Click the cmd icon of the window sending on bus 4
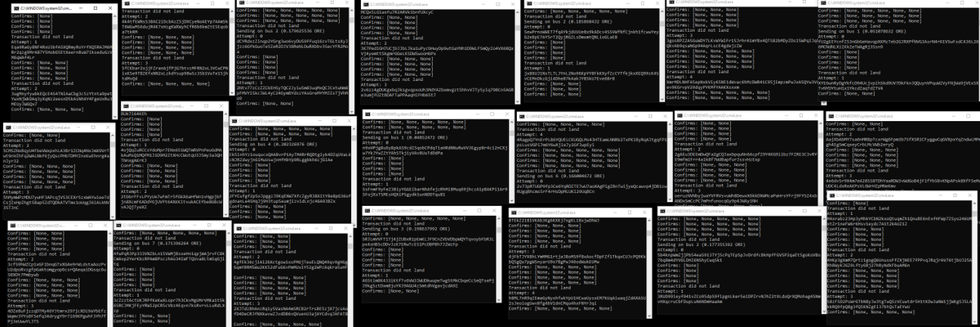 point(234,121)
